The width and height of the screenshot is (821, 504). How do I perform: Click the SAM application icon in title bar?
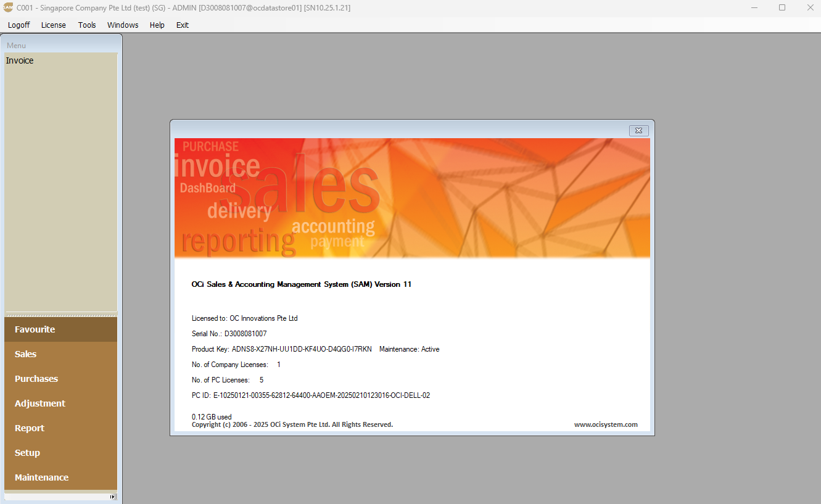tap(8, 7)
